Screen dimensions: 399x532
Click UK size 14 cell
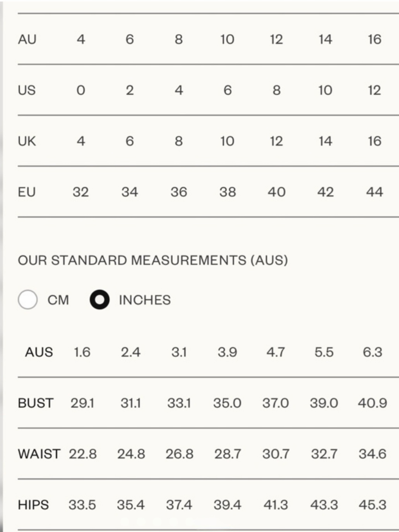point(325,141)
